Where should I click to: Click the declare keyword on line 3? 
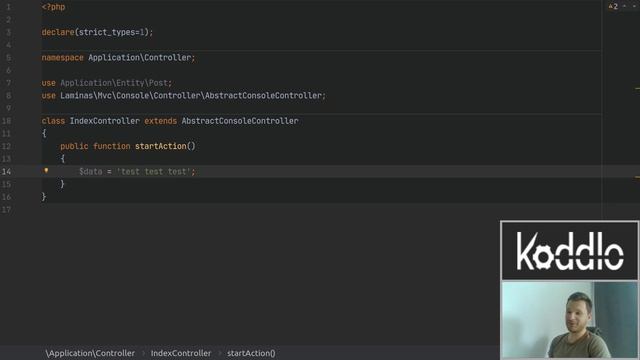pyautogui.click(x=58, y=32)
